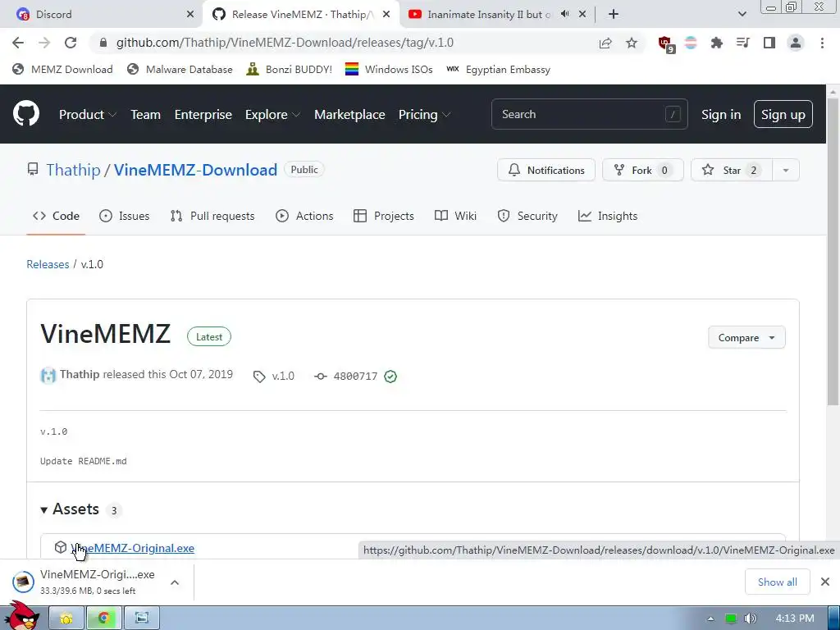Open the Bonzi BUDDY! bookmark
Image resolution: width=840 pixels, height=630 pixels.
click(290, 70)
